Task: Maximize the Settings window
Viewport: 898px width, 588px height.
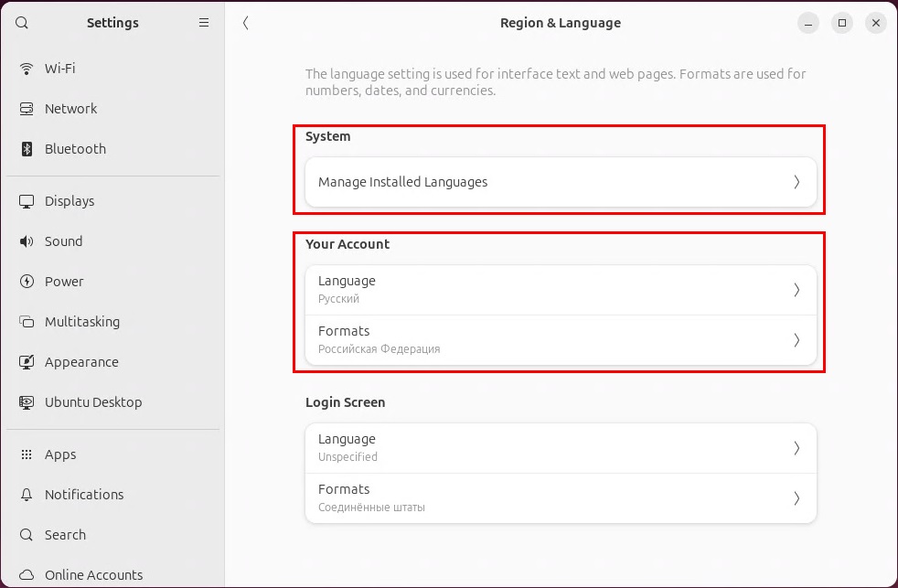Action: point(842,23)
